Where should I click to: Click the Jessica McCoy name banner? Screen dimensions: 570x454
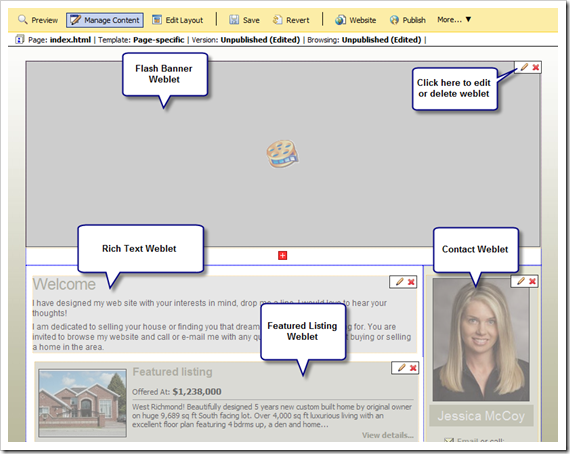[481, 416]
